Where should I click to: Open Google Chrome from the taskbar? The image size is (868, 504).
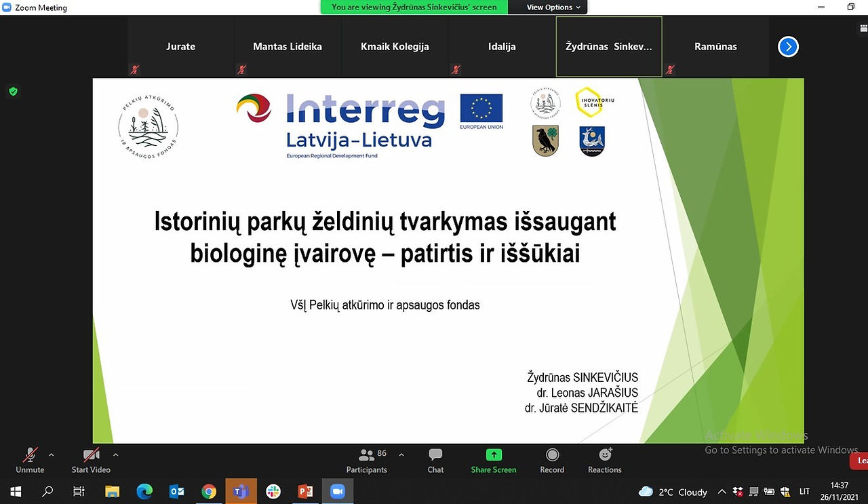click(209, 491)
